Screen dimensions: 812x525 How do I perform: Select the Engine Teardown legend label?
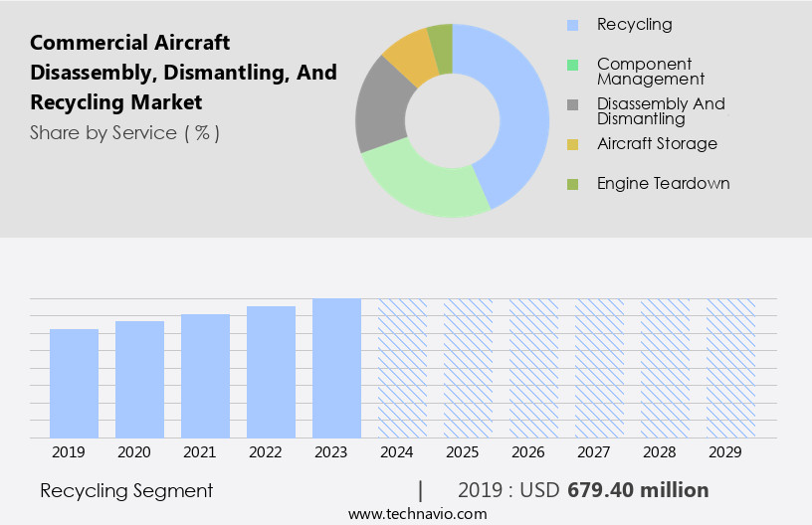tap(664, 183)
